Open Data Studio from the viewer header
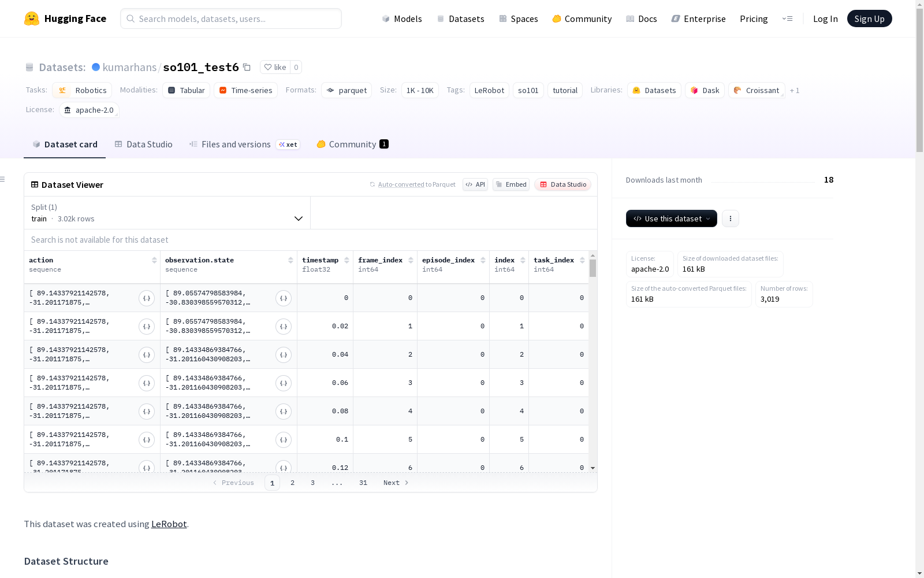 tap(563, 184)
